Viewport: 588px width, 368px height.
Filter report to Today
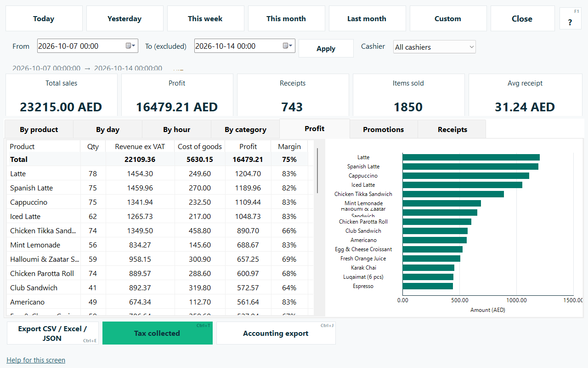(x=44, y=18)
